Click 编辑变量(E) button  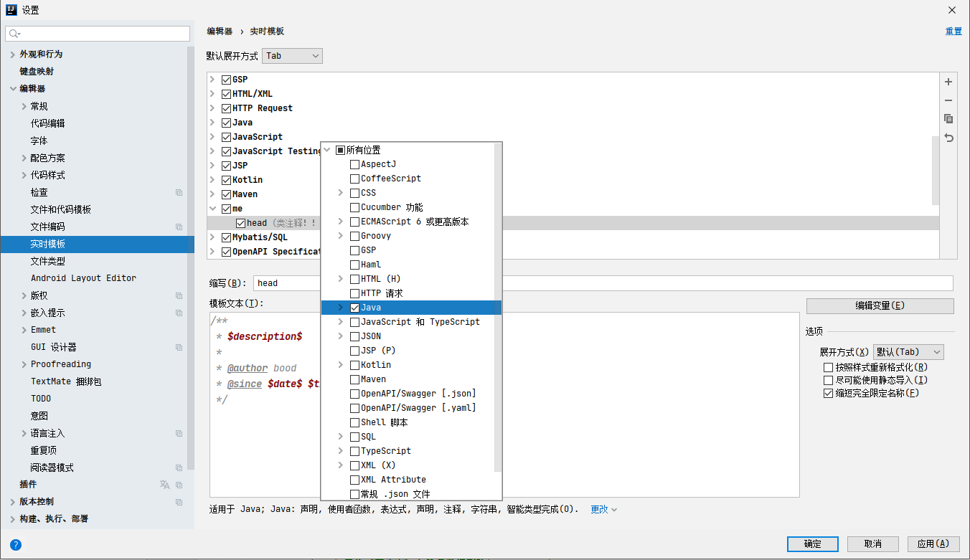coord(880,305)
